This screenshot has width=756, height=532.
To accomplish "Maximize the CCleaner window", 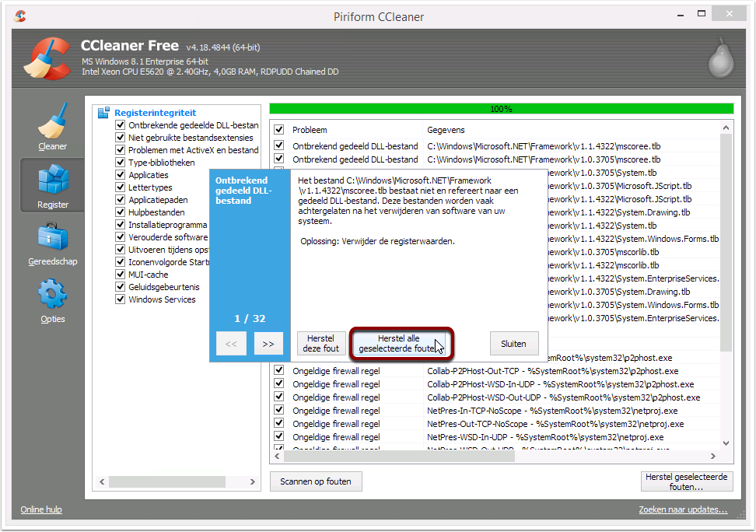I will [x=702, y=14].
